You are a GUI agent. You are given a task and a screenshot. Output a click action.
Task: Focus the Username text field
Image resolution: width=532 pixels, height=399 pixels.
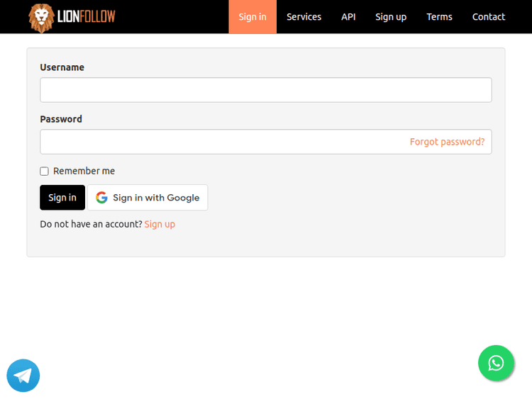(x=265, y=90)
